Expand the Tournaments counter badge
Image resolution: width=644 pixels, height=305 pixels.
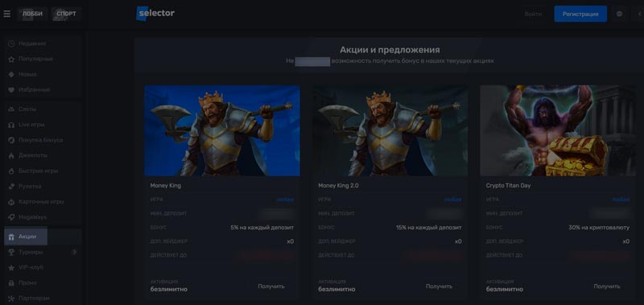[74, 252]
